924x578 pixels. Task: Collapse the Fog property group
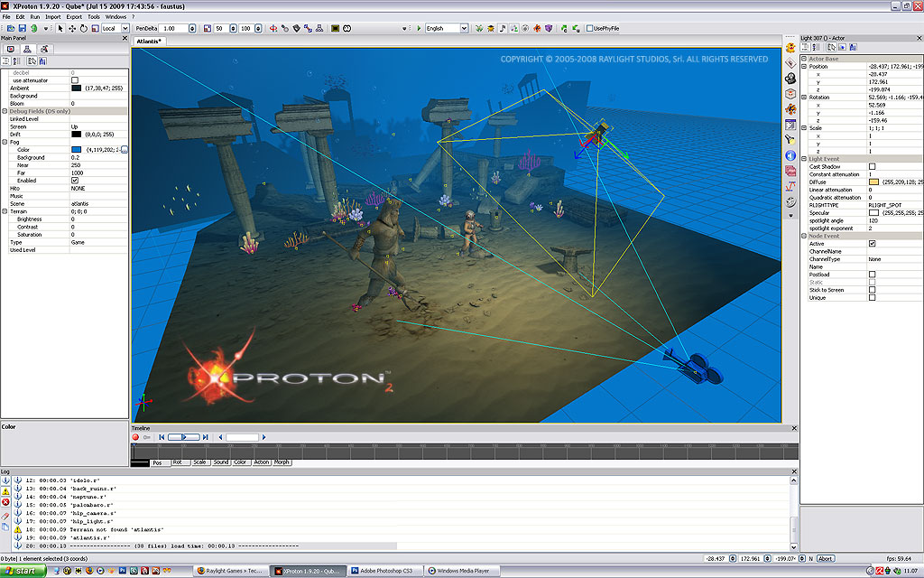tap(5, 142)
